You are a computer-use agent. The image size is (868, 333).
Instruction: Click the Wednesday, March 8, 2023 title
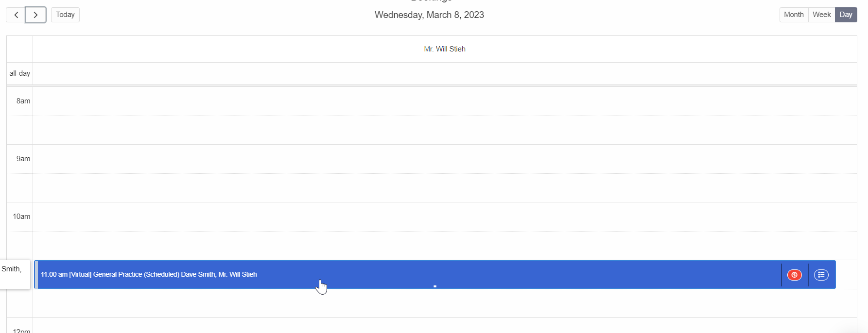coord(429,15)
